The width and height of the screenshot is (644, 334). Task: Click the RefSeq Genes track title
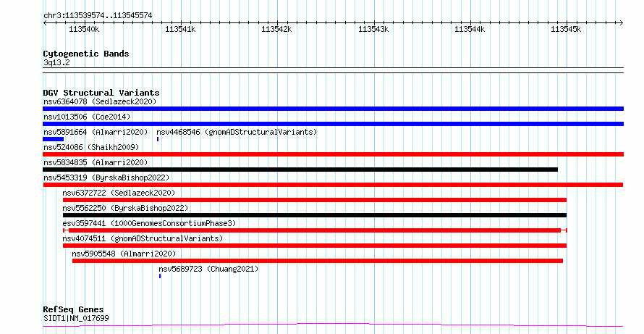pyautogui.click(x=73, y=309)
